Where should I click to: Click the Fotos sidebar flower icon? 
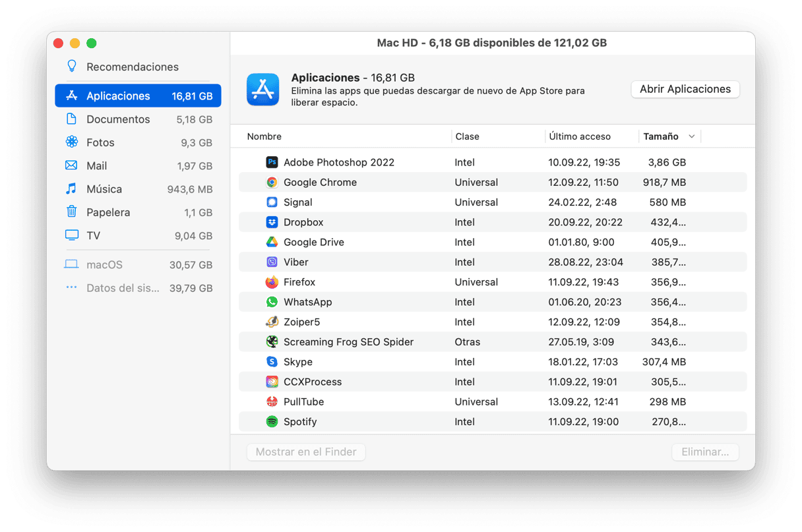pos(72,142)
